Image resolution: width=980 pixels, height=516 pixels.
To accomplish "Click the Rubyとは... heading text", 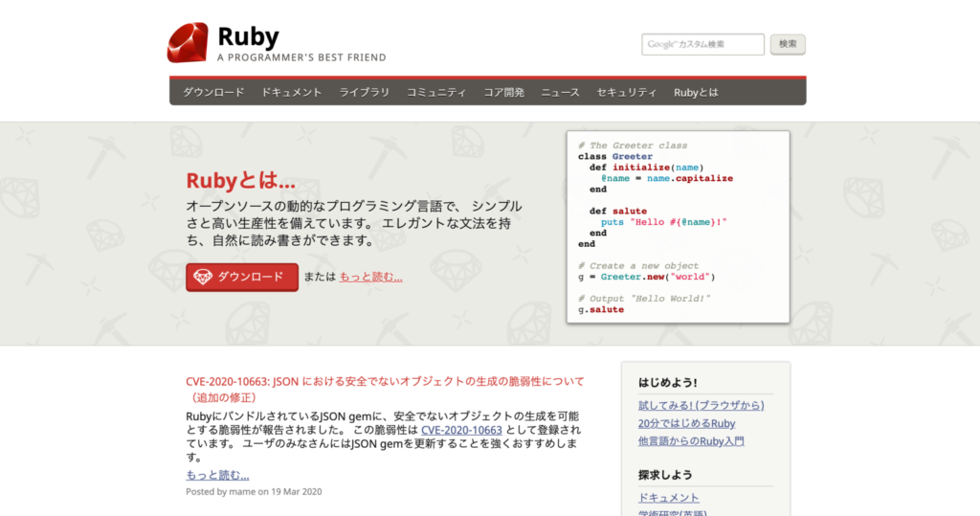I will (x=240, y=181).
